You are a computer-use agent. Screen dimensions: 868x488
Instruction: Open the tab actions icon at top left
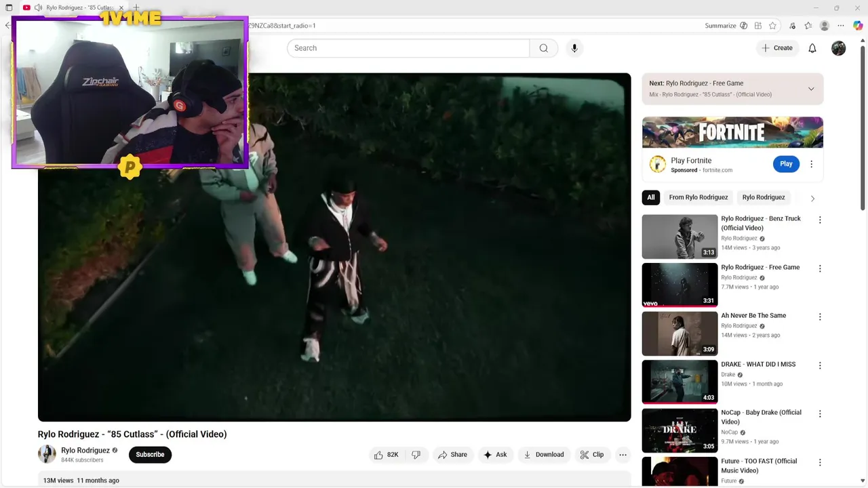click(x=9, y=7)
